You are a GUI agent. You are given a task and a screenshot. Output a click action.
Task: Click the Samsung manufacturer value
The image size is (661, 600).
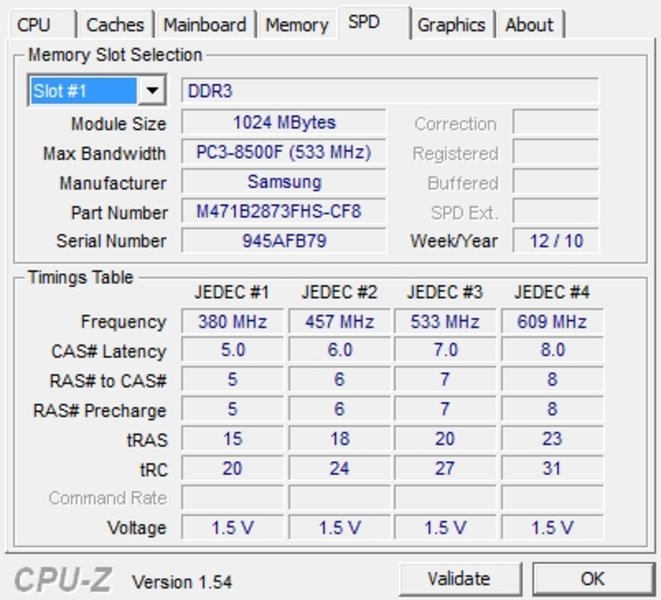point(284,181)
